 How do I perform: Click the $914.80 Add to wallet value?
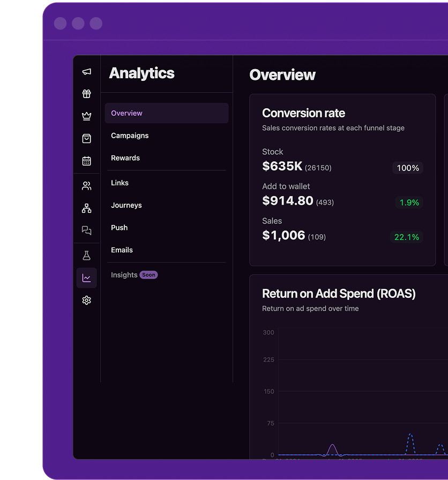click(x=288, y=201)
